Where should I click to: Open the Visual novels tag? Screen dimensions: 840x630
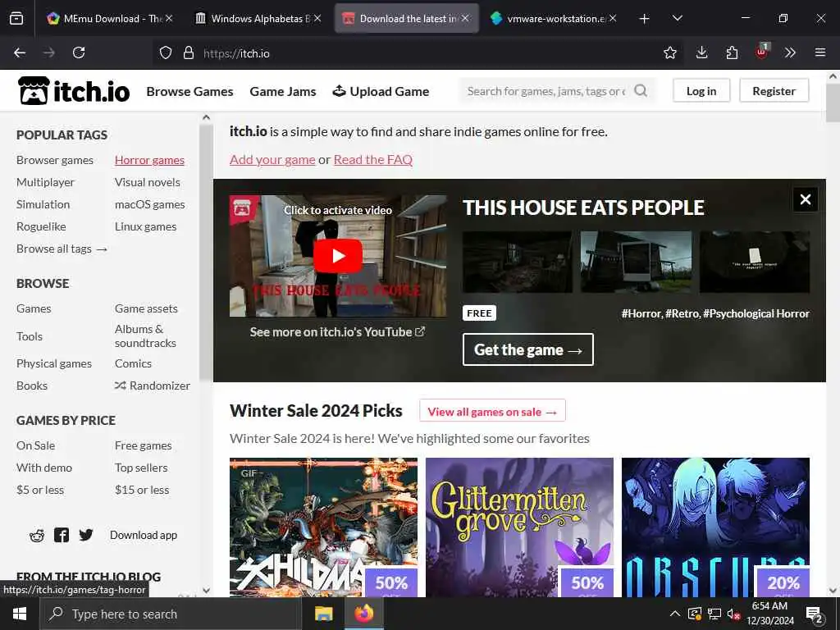(148, 183)
